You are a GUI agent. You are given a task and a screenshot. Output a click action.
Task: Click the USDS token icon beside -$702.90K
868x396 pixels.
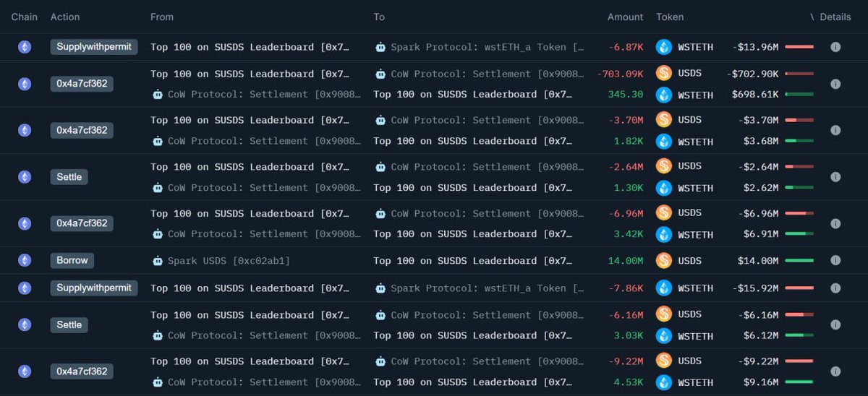664,73
